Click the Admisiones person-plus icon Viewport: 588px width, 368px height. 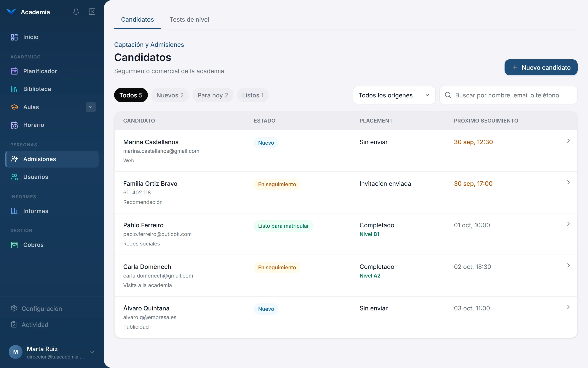tap(14, 159)
